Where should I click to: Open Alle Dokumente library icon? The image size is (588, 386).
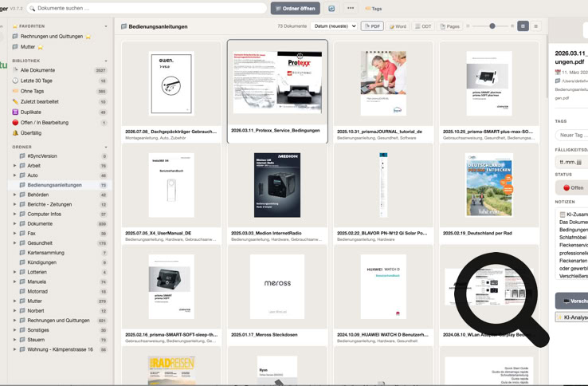(x=15, y=70)
